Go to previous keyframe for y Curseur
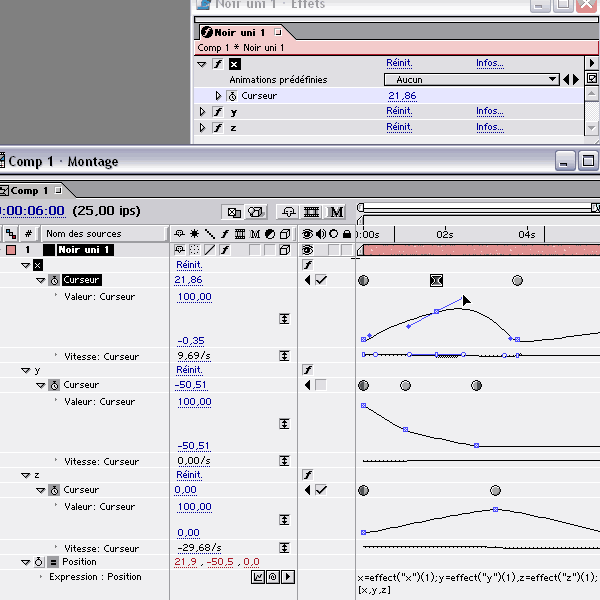 [x=307, y=385]
